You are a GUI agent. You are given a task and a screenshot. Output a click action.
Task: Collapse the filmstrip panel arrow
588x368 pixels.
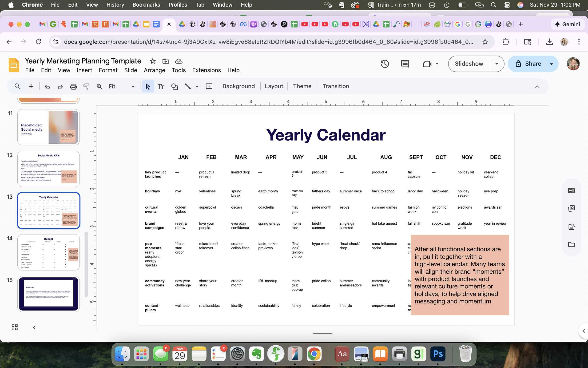click(34, 327)
